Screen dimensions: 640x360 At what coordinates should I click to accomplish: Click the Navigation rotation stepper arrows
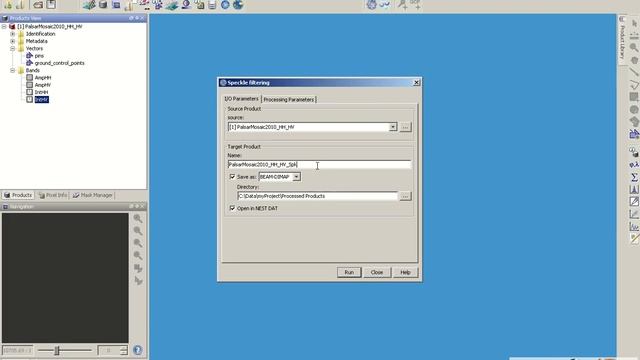124,350
